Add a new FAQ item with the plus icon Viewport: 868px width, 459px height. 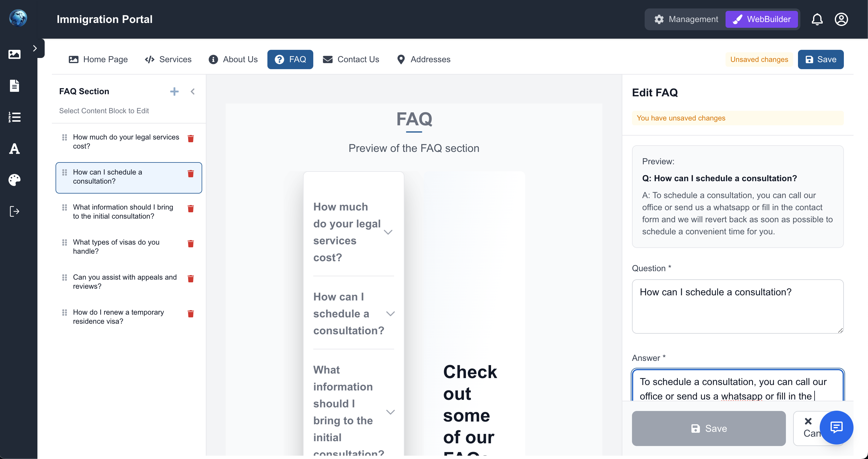point(174,91)
